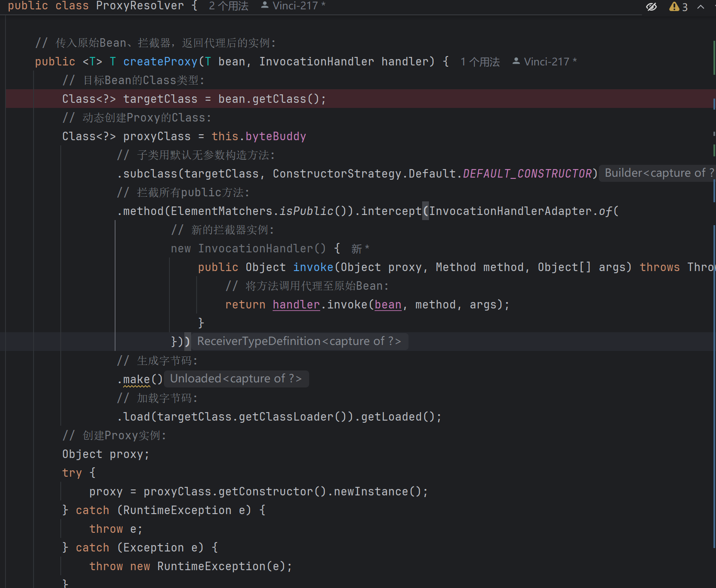
Task: Click the 'throw e;' statement
Action: tap(116, 529)
